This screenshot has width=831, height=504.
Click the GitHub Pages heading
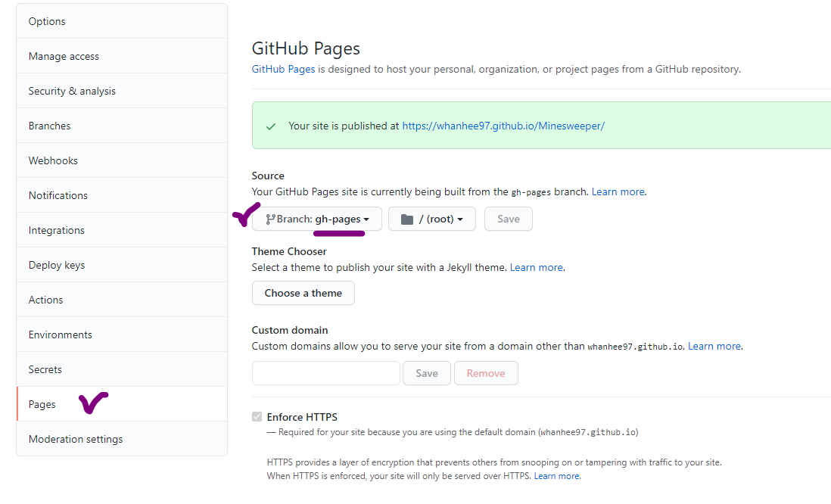click(306, 48)
